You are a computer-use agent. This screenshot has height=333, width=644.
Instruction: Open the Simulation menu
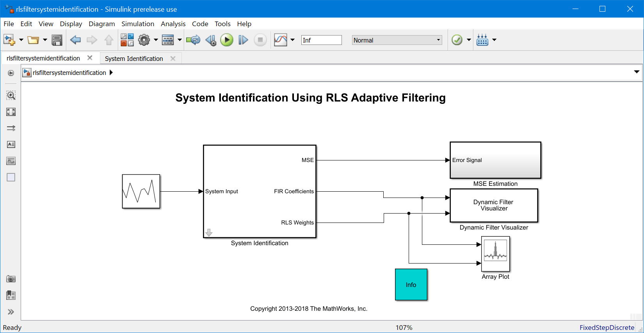(x=137, y=24)
